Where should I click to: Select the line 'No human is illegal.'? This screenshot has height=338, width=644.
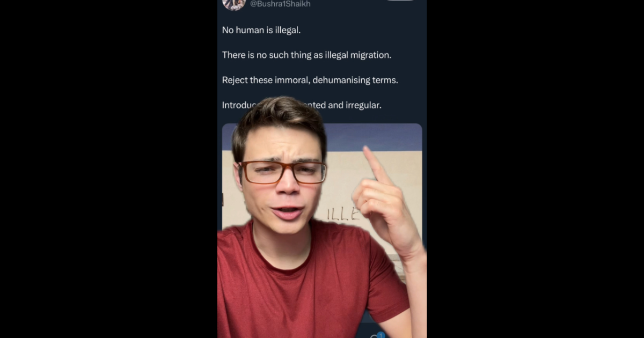(x=261, y=30)
